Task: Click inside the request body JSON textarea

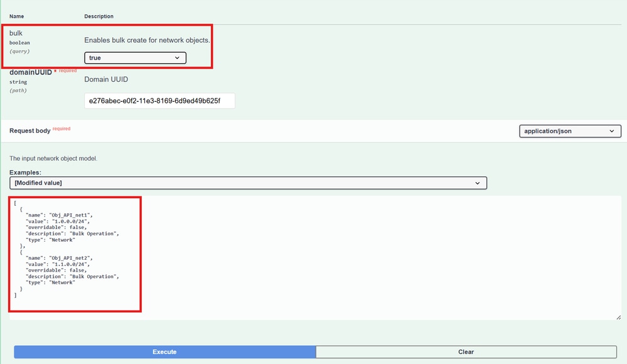Action: [x=315, y=257]
